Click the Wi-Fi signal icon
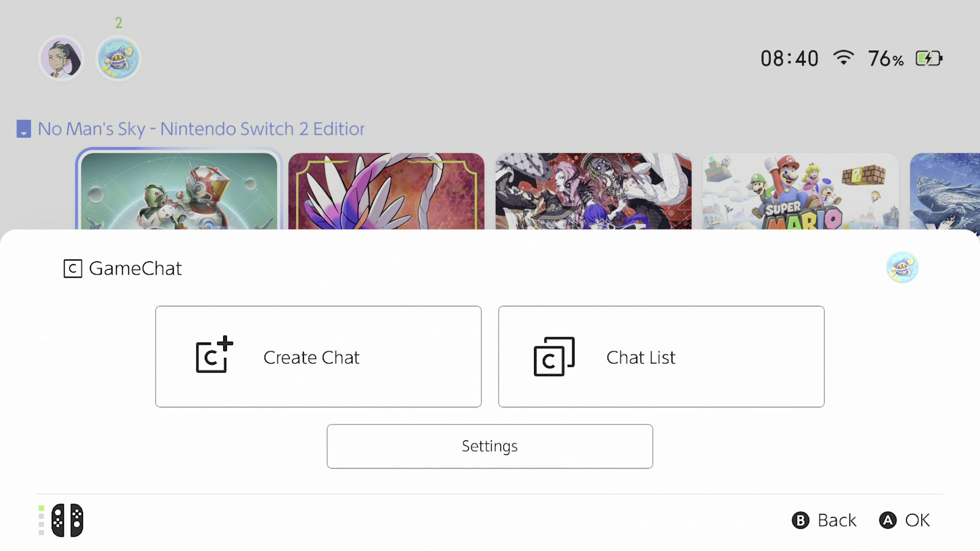Screen dimensions: 980x551 click(844, 58)
